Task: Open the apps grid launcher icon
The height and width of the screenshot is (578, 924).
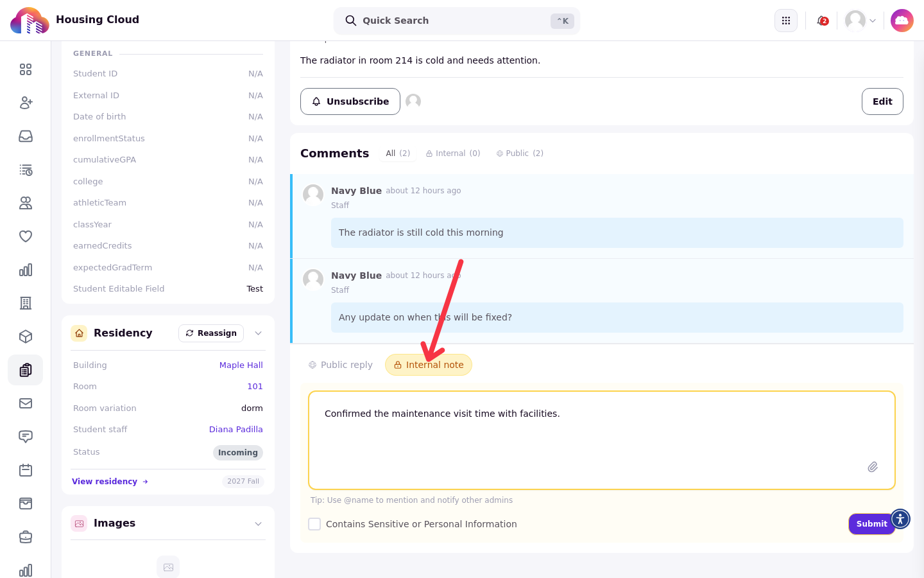Action: [x=786, y=21]
